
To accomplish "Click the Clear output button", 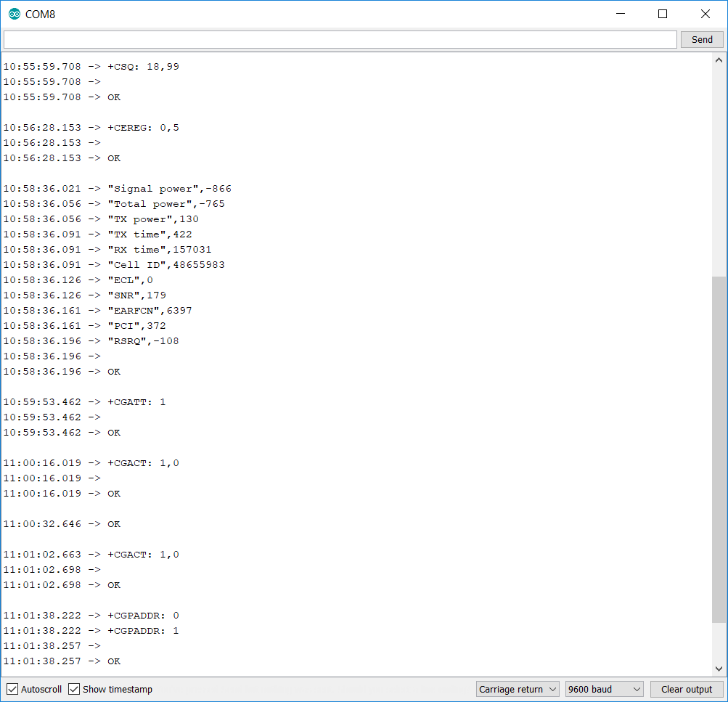I will click(x=686, y=689).
